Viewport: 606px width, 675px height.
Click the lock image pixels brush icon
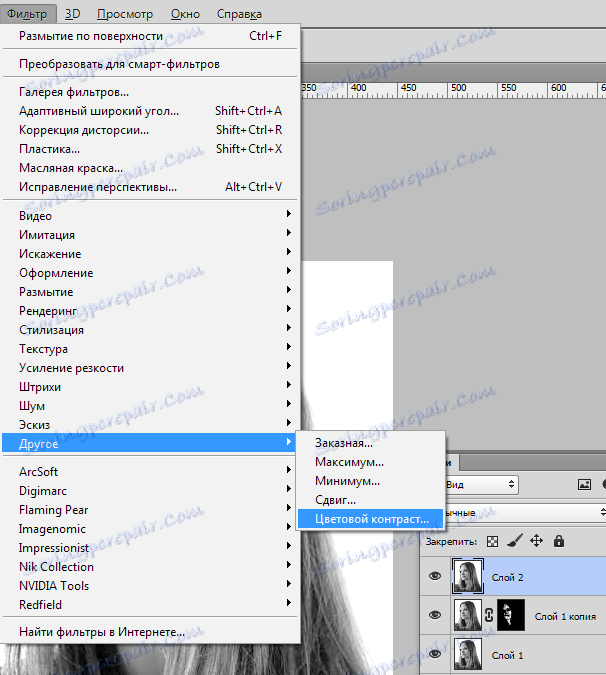tap(515, 541)
